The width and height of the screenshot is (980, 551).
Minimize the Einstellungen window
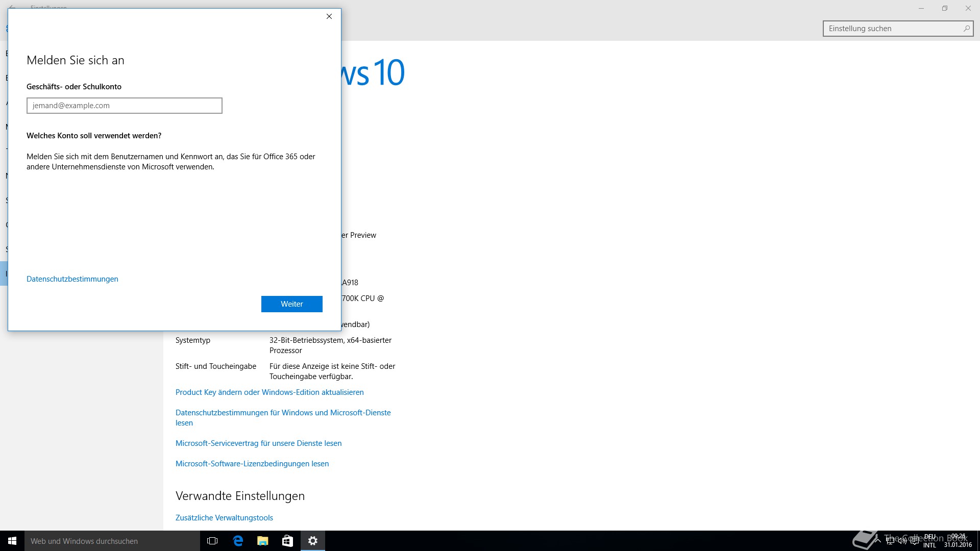tap(921, 8)
